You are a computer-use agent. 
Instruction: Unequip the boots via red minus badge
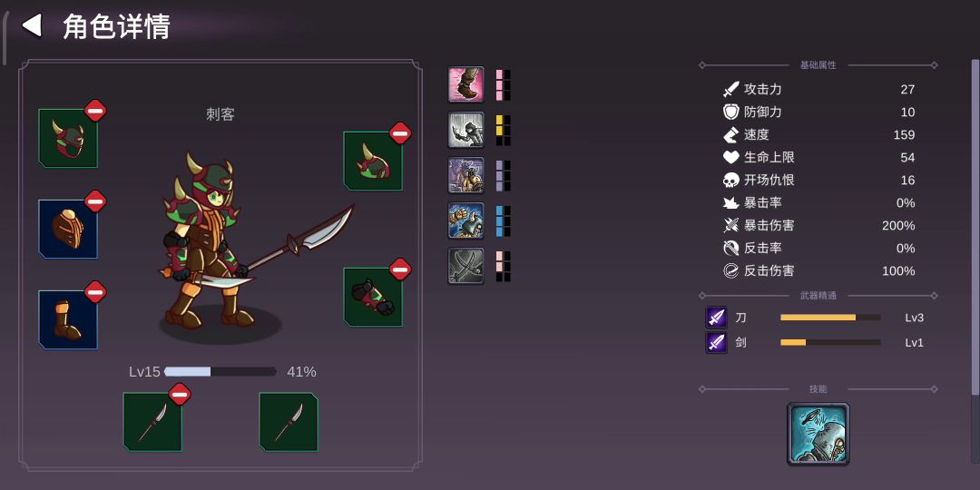point(95,292)
